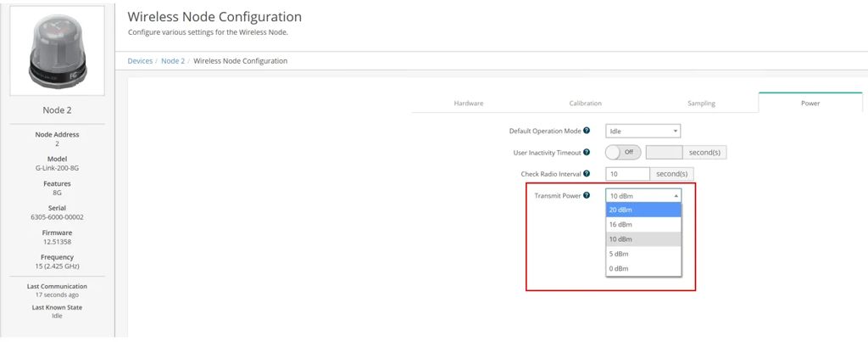Click the Check Radio Interval input field
868x342 pixels.
point(627,174)
